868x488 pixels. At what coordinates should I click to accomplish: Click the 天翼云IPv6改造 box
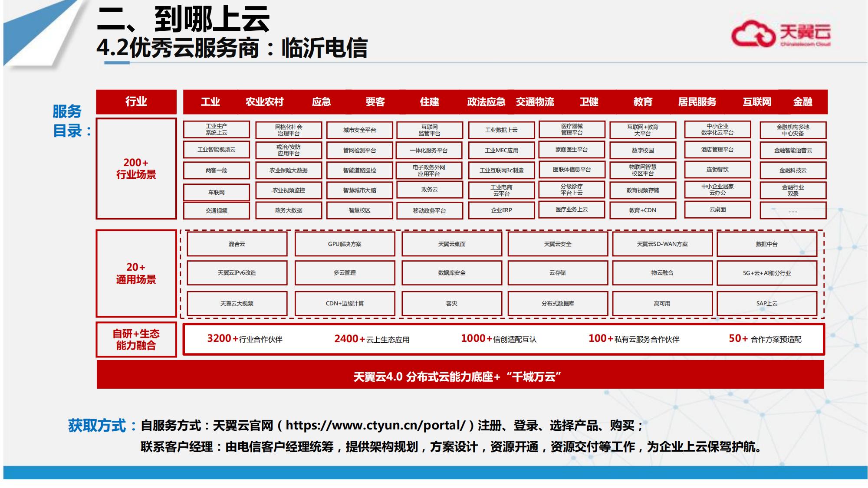[x=237, y=273]
